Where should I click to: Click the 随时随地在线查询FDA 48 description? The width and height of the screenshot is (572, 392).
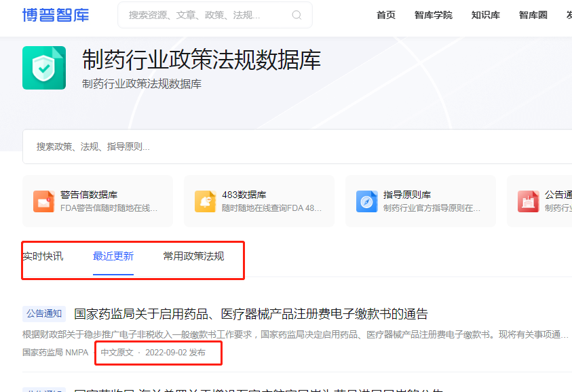click(x=272, y=208)
